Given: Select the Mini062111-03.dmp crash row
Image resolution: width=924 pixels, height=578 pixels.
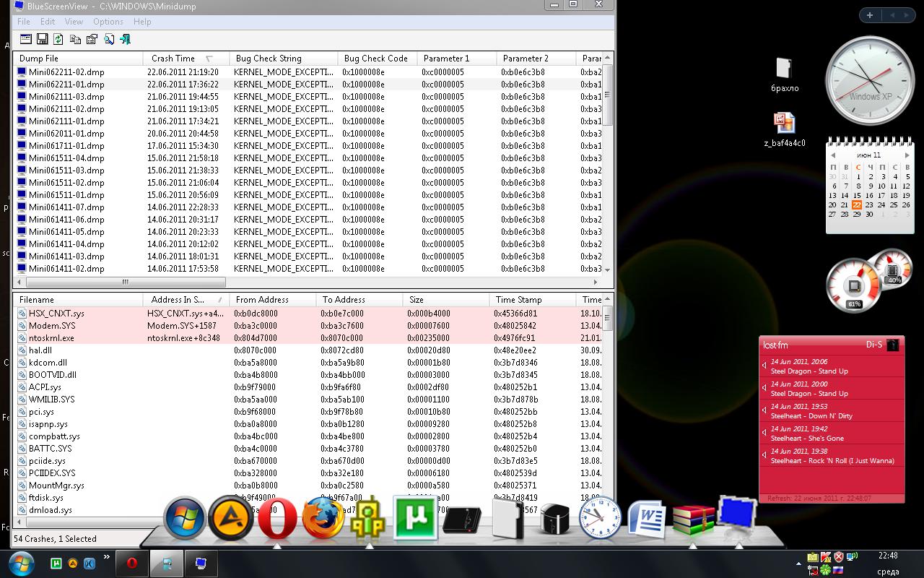Looking at the screenshot, I should [x=66, y=97].
